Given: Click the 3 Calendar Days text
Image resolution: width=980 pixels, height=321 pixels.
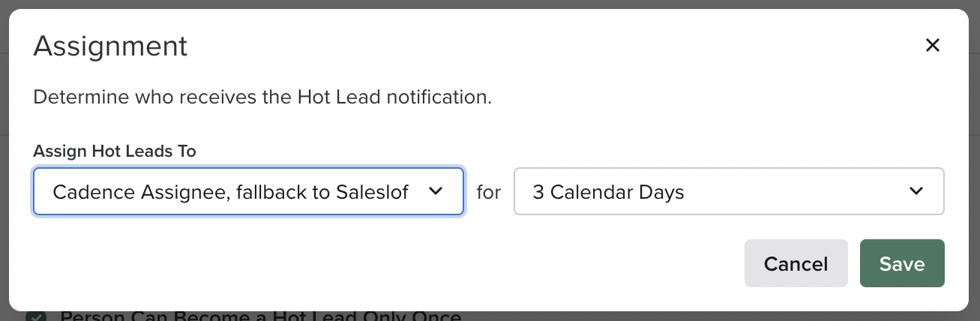Looking at the screenshot, I should (608, 192).
